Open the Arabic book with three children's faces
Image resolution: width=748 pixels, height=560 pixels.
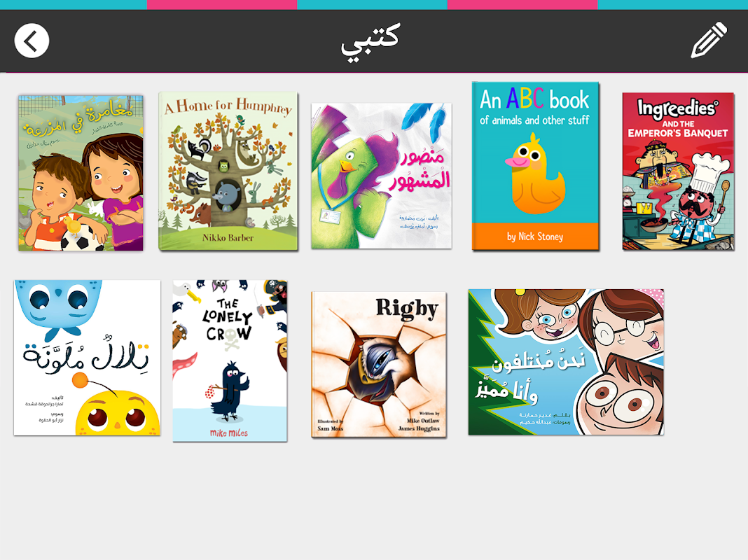(x=566, y=362)
